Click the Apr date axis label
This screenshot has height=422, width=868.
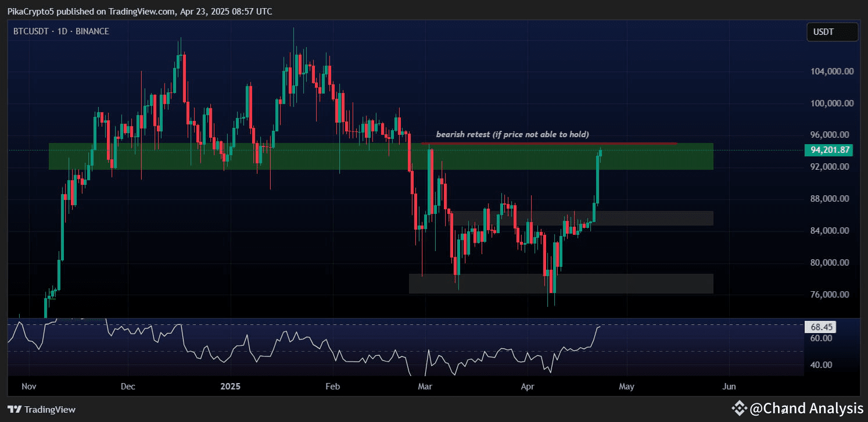[x=528, y=387]
